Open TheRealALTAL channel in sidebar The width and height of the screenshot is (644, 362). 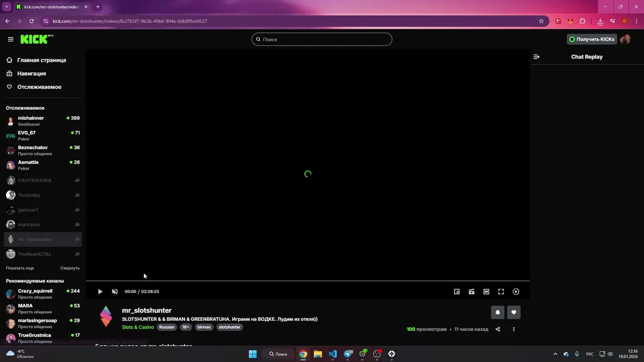pos(43,254)
